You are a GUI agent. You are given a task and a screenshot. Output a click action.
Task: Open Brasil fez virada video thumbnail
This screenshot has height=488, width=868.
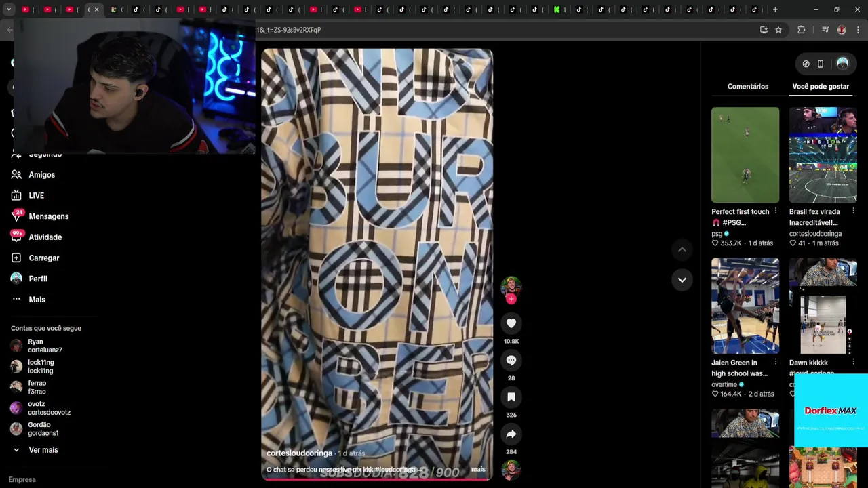point(823,155)
